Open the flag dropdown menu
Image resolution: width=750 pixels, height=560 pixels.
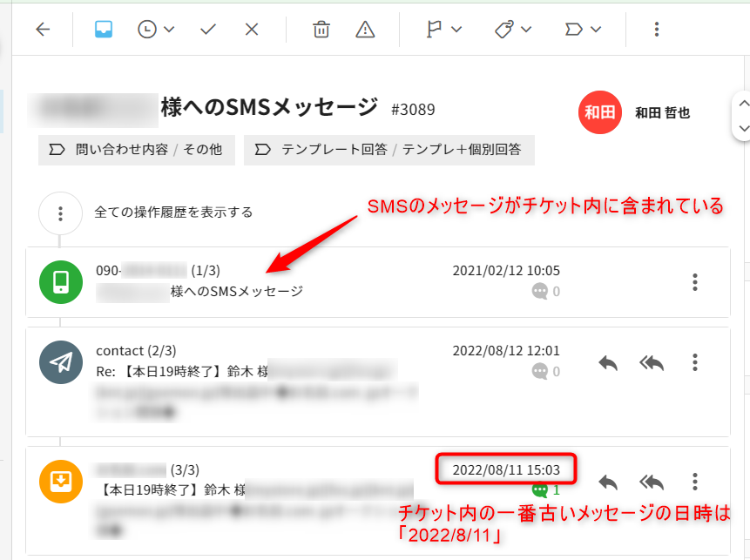tap(443, 29)
